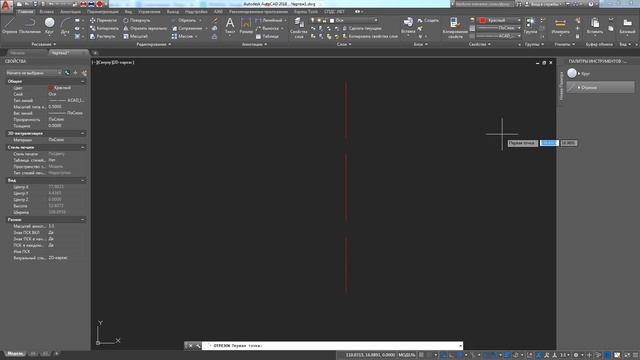Click the Сделать текущим (Make current) layer button

tap(362, 28)
